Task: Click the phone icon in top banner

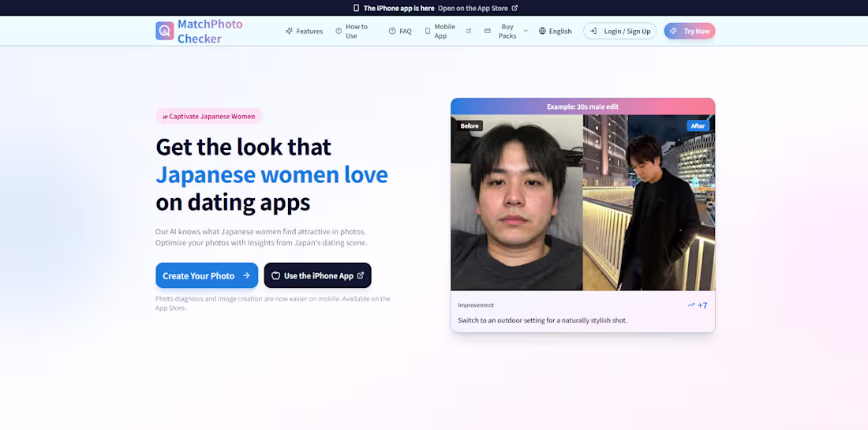Action: pos(357,8)
